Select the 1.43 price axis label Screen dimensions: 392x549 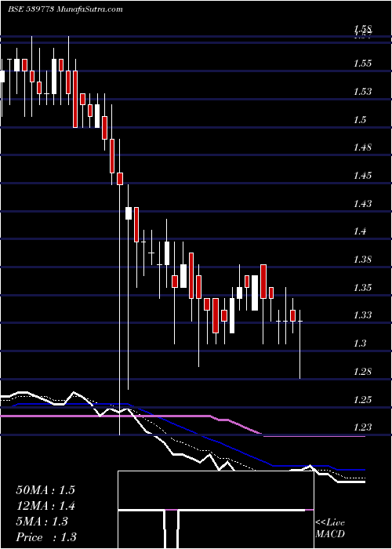362,203
